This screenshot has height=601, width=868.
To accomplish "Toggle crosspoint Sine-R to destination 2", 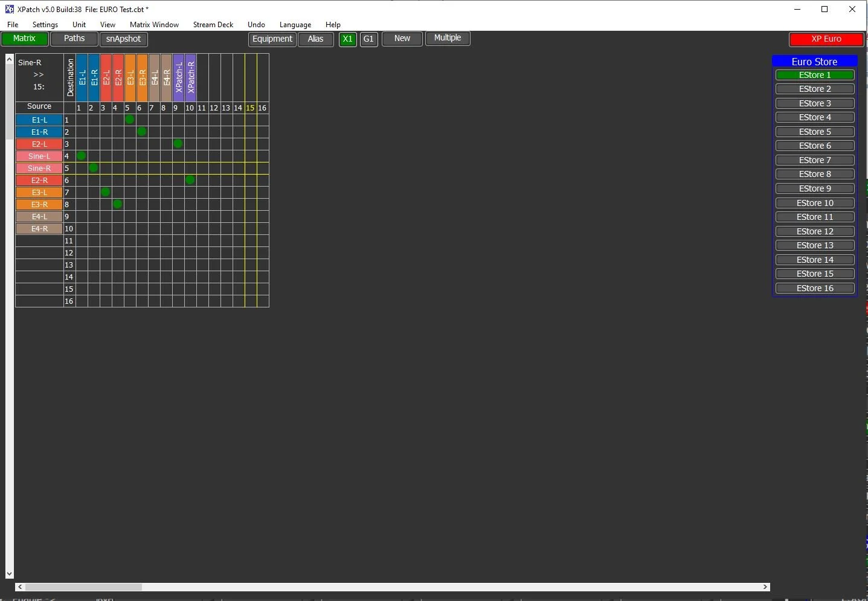I will 94,168.
